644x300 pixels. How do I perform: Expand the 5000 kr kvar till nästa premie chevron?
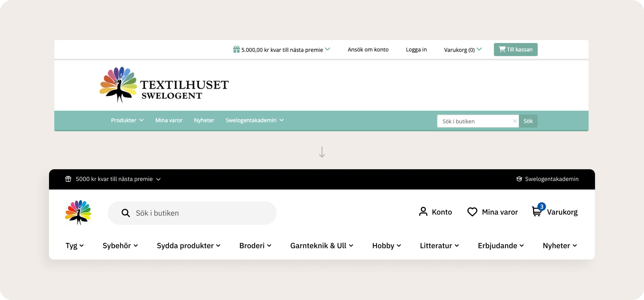pyautogui.click(x=158, y=179)
